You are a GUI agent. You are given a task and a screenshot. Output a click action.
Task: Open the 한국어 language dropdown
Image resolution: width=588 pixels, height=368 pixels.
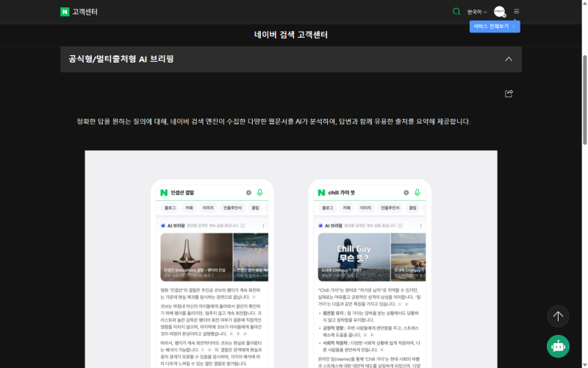pos(477,12)
